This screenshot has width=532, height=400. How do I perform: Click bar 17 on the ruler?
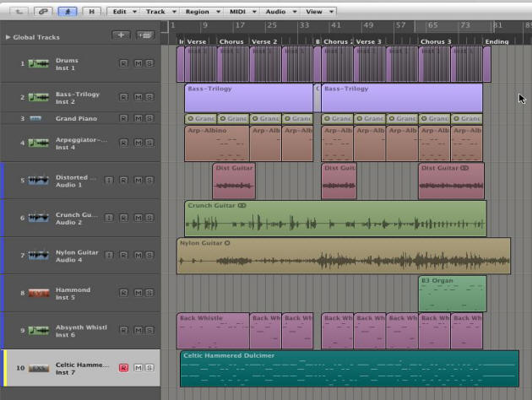pyautogui.click(x=240, y=25)
